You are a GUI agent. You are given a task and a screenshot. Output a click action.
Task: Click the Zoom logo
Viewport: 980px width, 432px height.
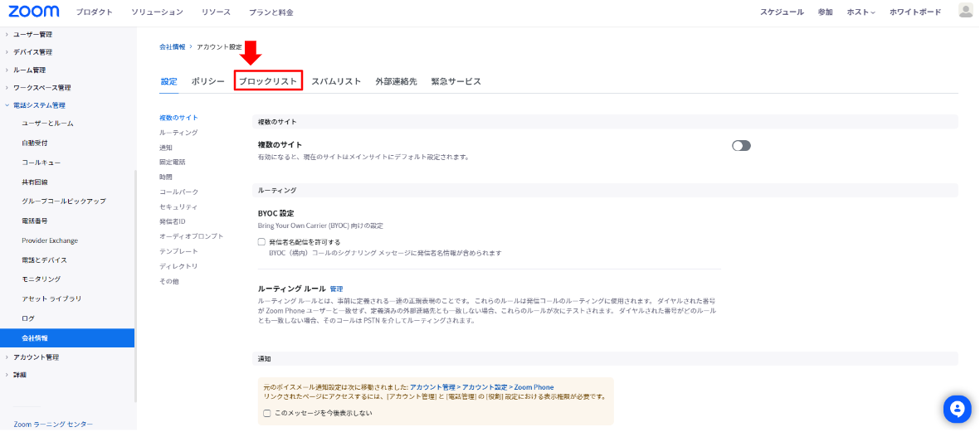[x=34, y=12]
